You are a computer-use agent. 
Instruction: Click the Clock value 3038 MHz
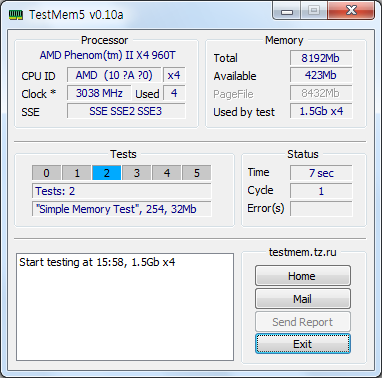[99, 93]
